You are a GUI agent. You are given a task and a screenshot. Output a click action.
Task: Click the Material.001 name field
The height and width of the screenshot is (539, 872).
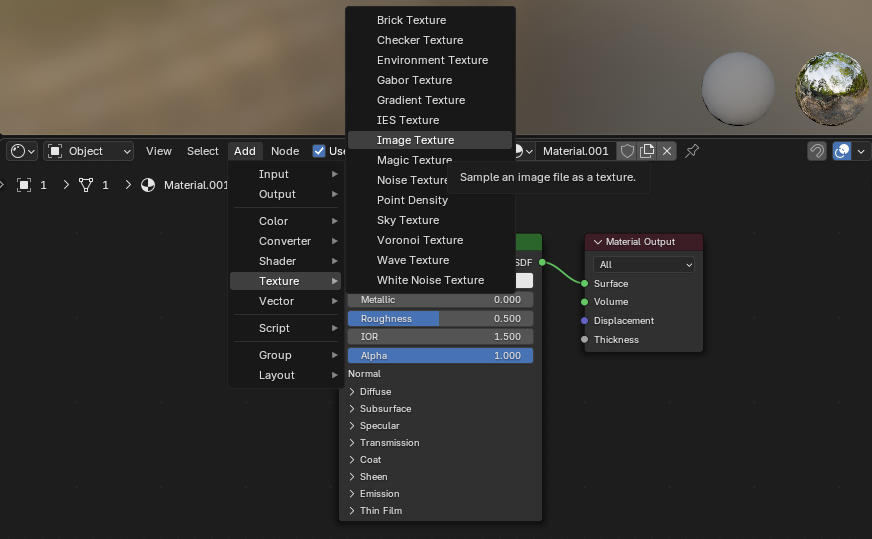575,151
